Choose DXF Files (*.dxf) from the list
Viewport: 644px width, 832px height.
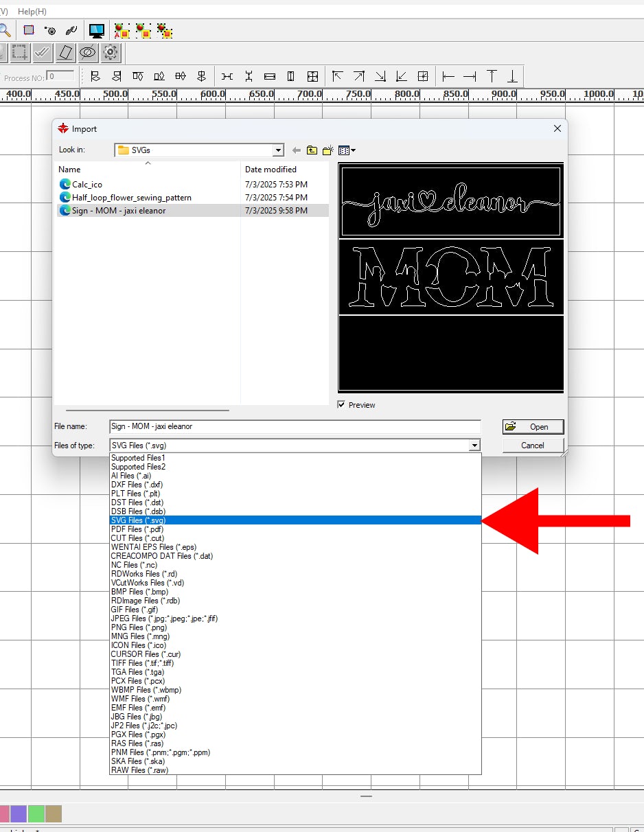click(x=295, y=485)
